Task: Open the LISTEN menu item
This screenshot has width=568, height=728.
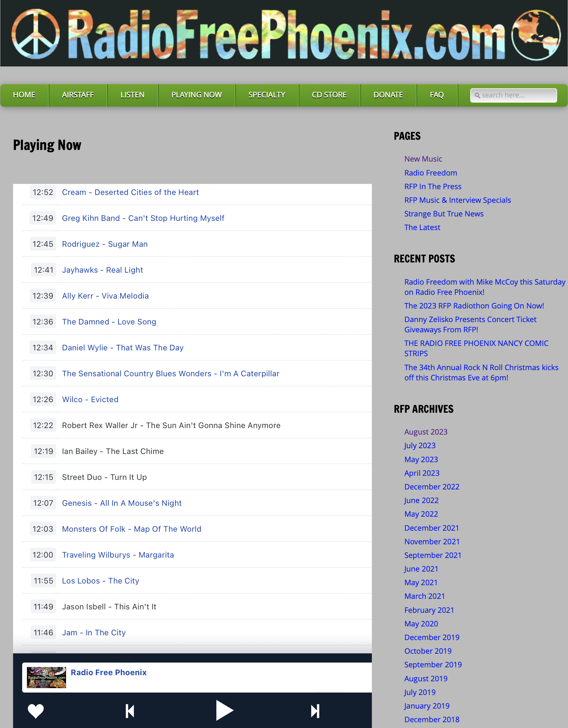Action: pos(132,95)
